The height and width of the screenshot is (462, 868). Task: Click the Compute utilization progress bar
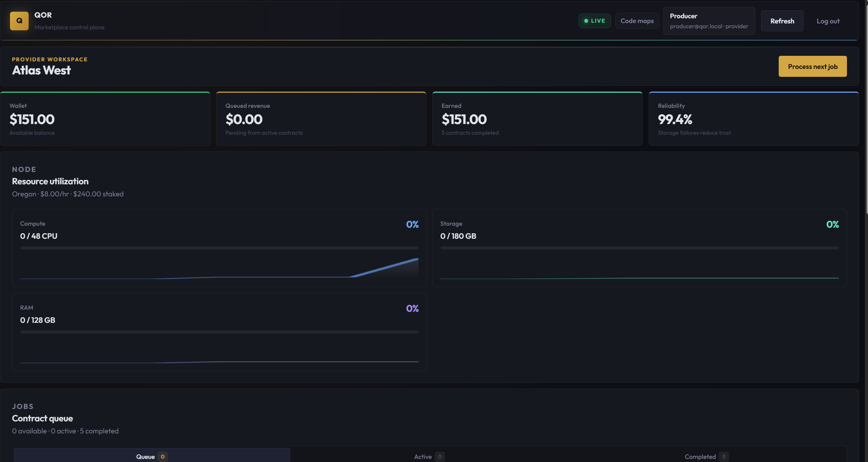219,248
